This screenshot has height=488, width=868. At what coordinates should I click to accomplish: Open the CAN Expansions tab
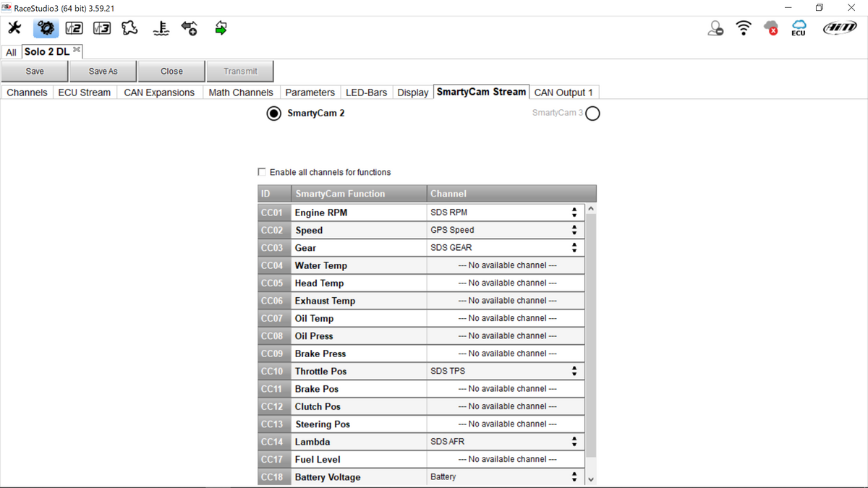[159, 92]
